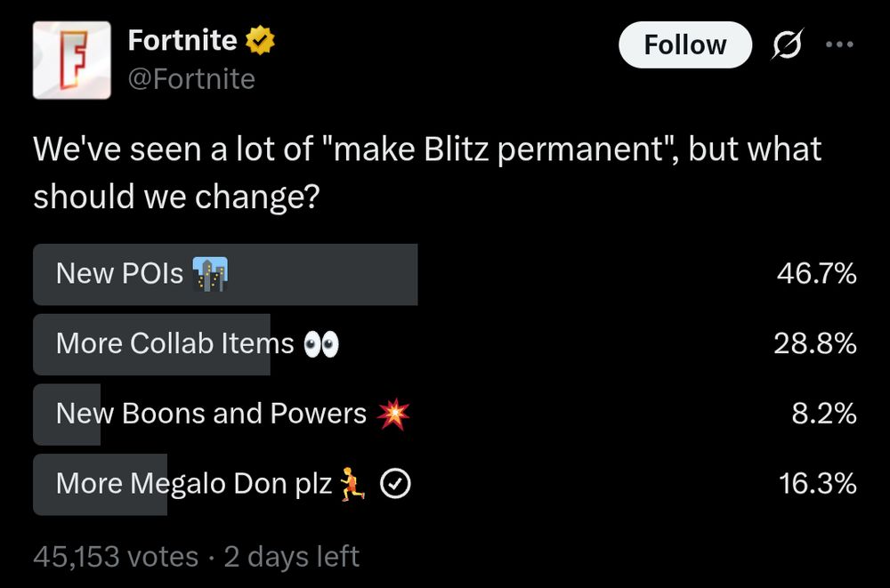Click the explosion emoji beside Boons and Powers
The width and height of the screenshot is (890, 588).
[394, 414]
